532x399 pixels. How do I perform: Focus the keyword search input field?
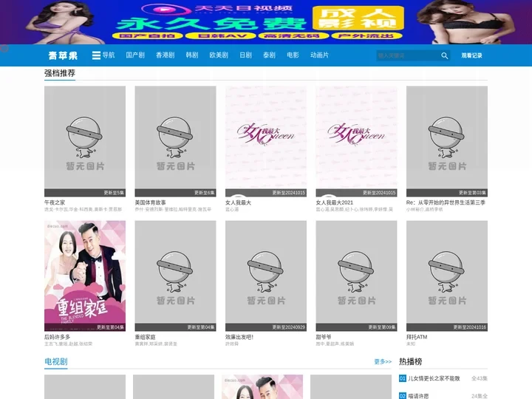pos(408,55)
